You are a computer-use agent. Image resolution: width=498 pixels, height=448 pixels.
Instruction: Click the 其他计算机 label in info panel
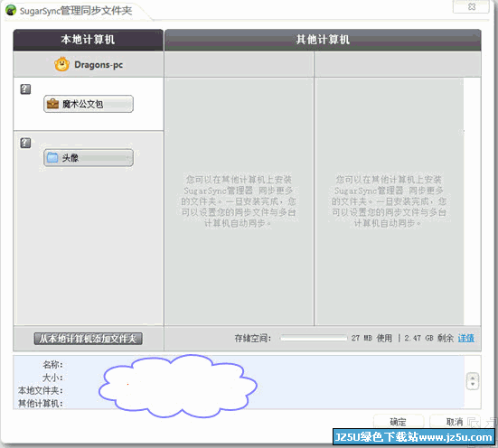pos(41,403)
